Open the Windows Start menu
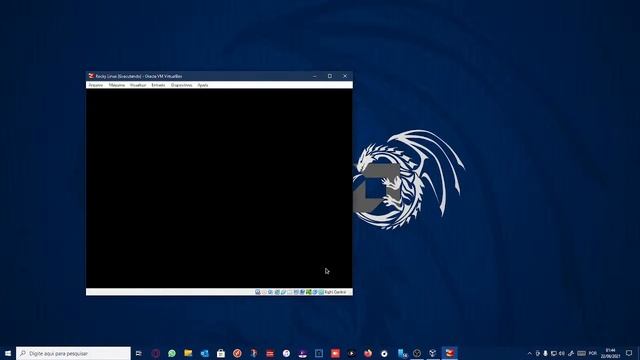Screen dimensions: 640x360 coord(8,353)
